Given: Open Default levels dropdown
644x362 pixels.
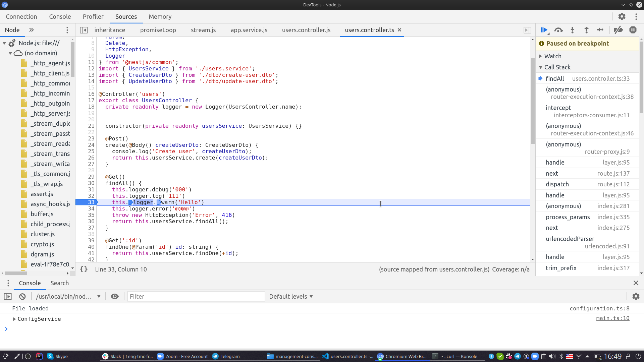Looking at the screenshot, I should point(291,296).
